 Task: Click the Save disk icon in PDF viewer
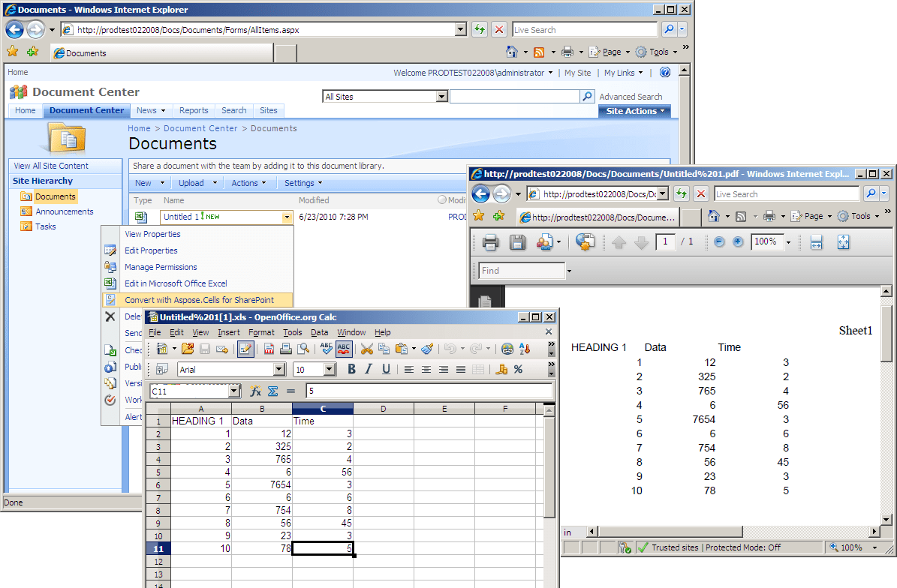[x=517, y=242]
